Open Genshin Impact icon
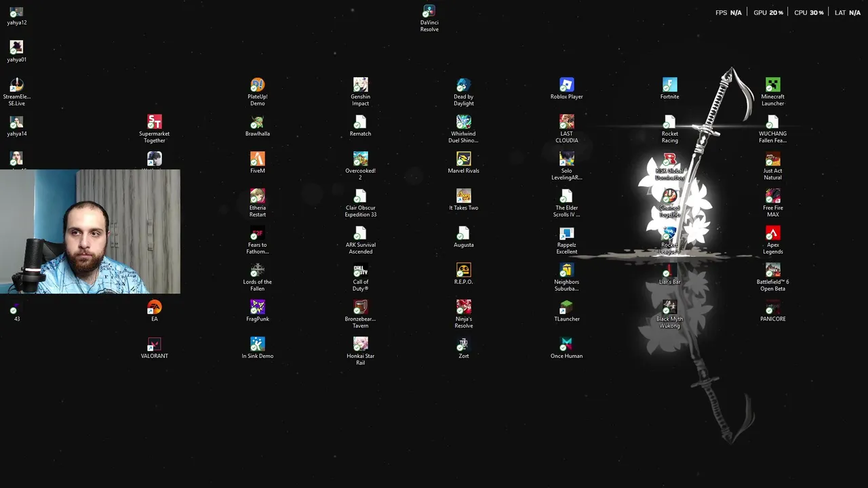 point(361,92)
